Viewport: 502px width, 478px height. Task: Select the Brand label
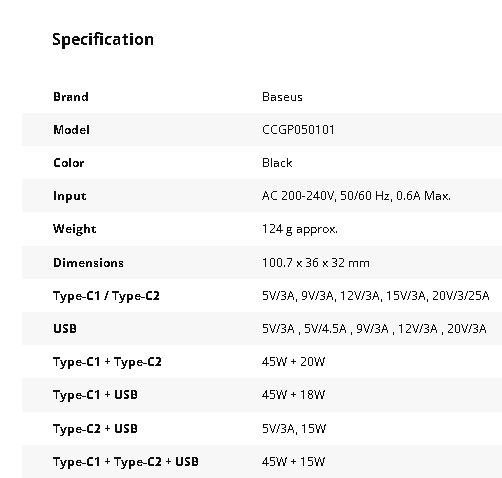click(x=71, y=97)
